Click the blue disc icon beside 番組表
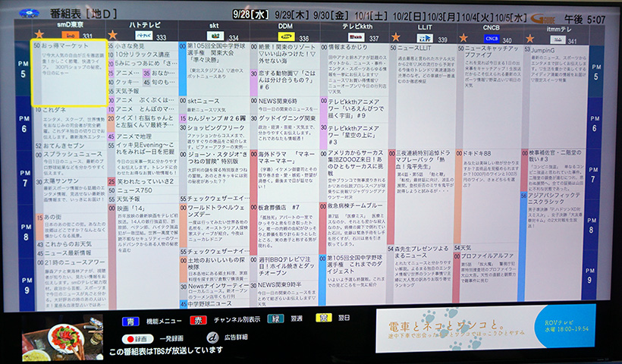The height and width of the screenshot is (364, 622). point(29,14)
